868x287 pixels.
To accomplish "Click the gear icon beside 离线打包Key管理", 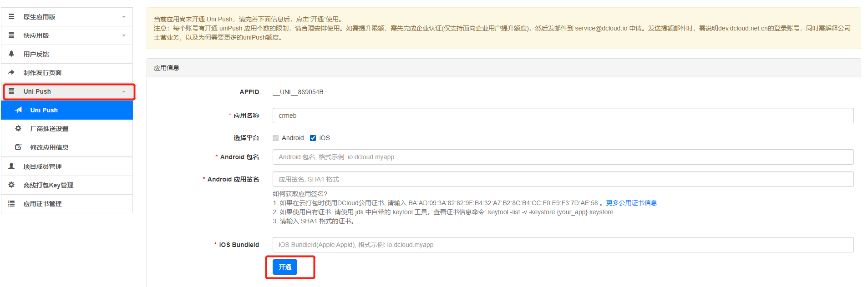I will pos(11,185).
